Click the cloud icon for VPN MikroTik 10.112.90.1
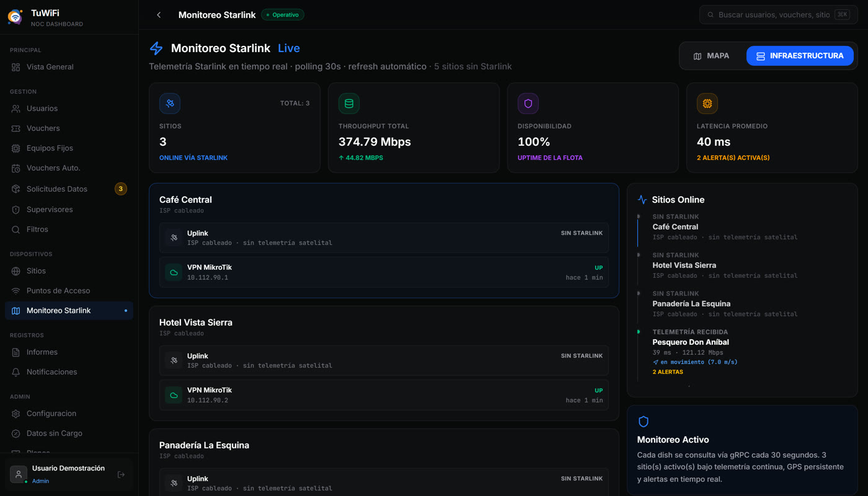Image resolution: width=868 pixels, height=496 pixels. coord(174,272)
